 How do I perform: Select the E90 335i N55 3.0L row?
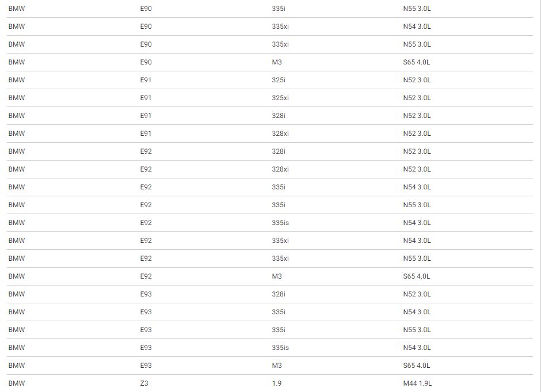click(x=270, y=9)
